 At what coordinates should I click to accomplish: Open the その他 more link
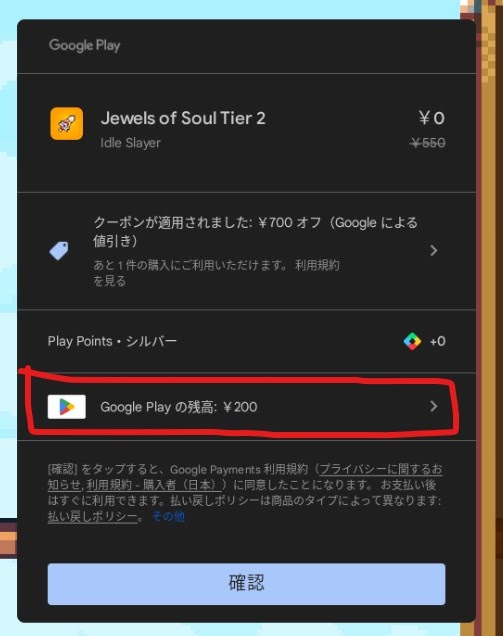tap(168, 516)
